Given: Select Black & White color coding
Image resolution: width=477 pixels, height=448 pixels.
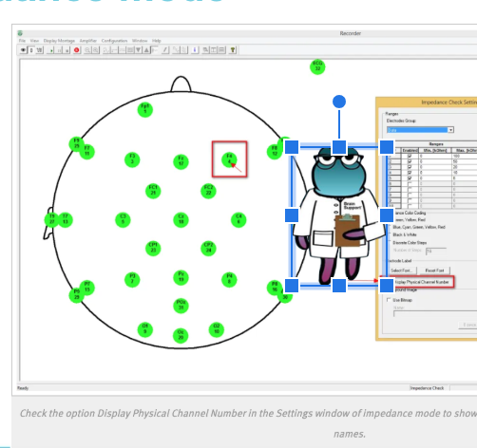Looking at the screenshot, I should pos(405,234).
